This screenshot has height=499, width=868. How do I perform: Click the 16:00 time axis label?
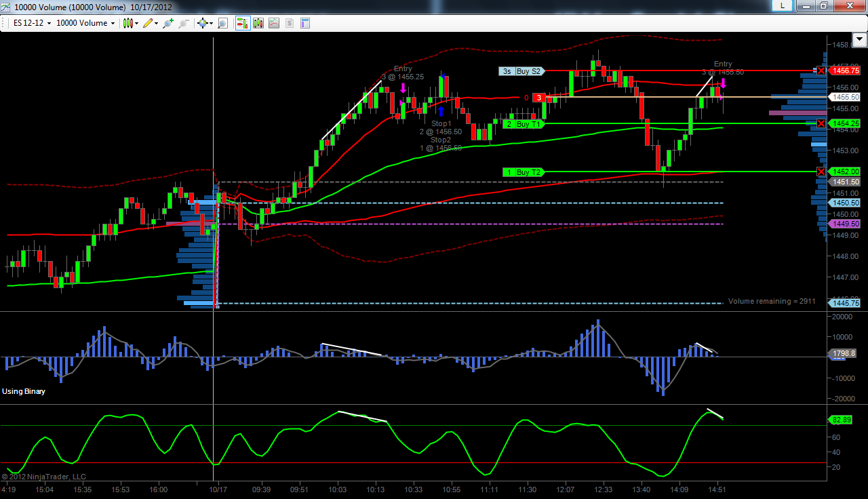tap(158, 490)
